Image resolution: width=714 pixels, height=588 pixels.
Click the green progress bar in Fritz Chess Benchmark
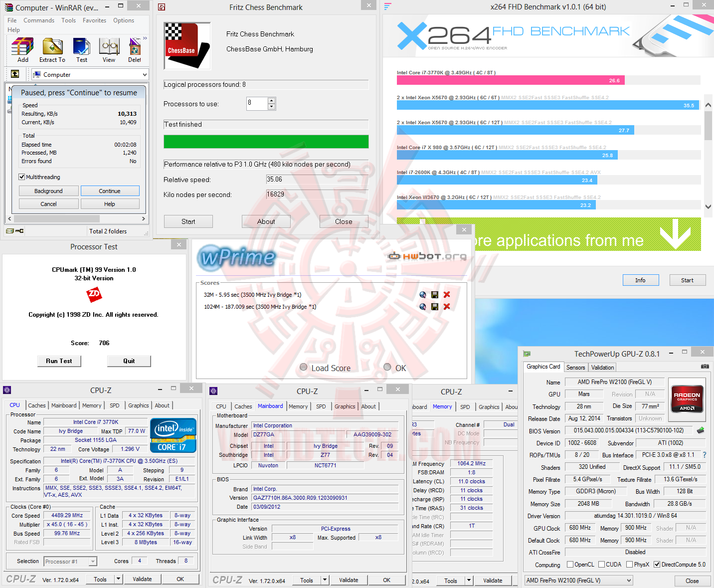tap(266, 142)
